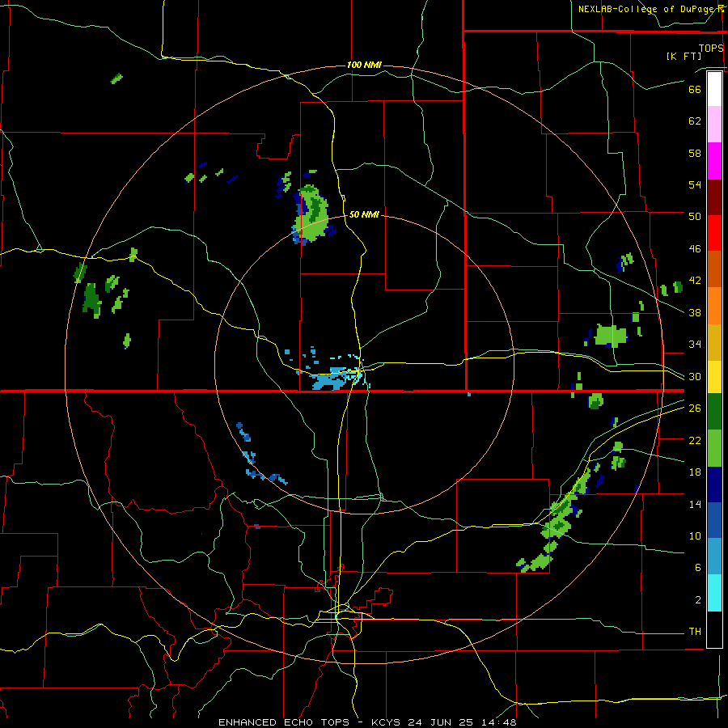Click the legend value "38"
728x728 pixels.
(695, 312)
